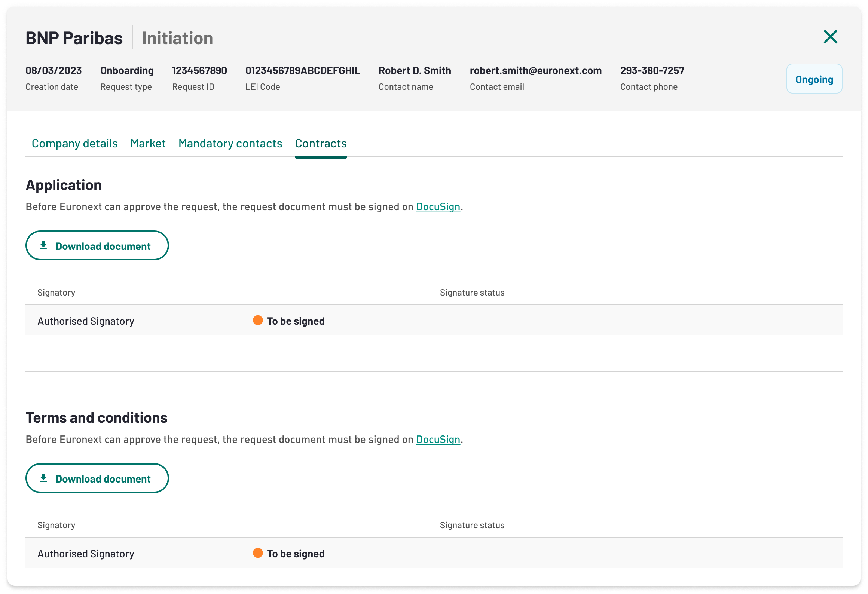Click orange status dot in Application row
This screenshot has height=594, width=868.
(258, 320)
